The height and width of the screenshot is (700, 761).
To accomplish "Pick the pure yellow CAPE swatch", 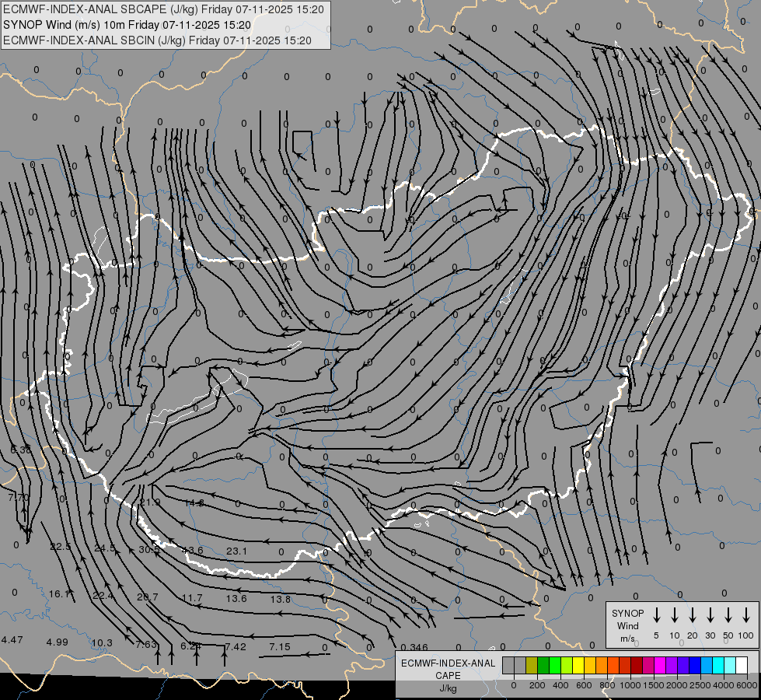I will pyautogui.click(x=578, y=666).
